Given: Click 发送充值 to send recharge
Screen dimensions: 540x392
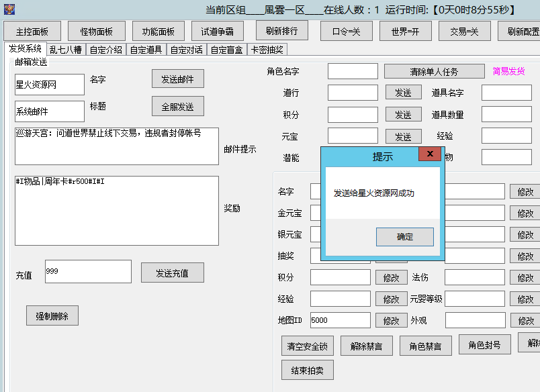Looking at the screenshot, I should (171, 272).
